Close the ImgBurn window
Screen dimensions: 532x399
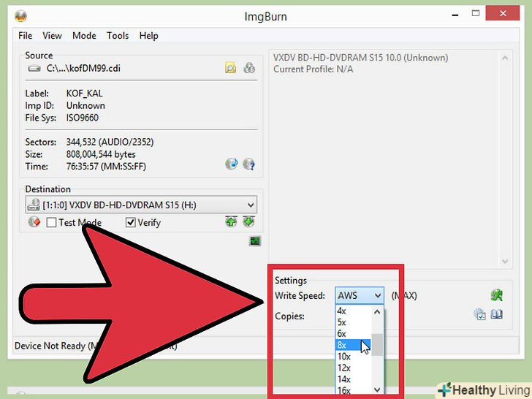click(x=503, y=14)
